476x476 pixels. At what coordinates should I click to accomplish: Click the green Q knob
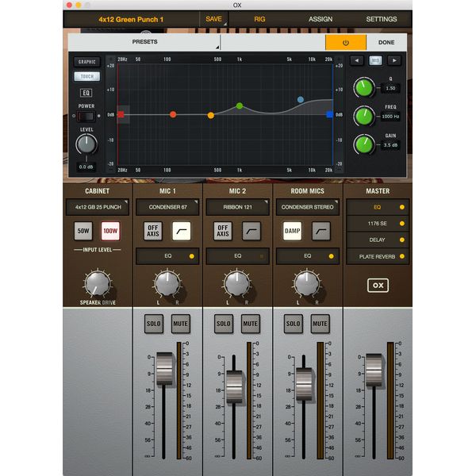(364, 87)
